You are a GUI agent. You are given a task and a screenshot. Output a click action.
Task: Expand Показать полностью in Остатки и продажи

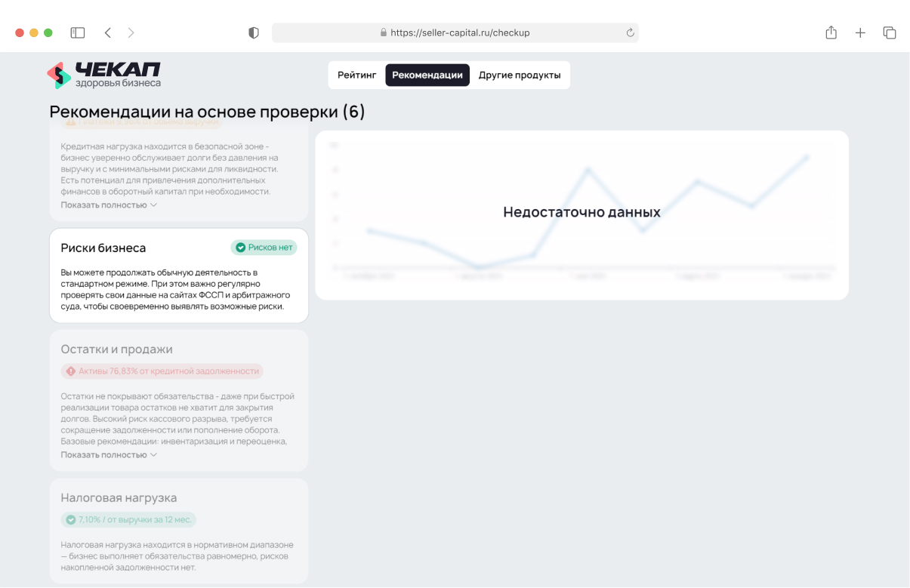coord(109,454)
